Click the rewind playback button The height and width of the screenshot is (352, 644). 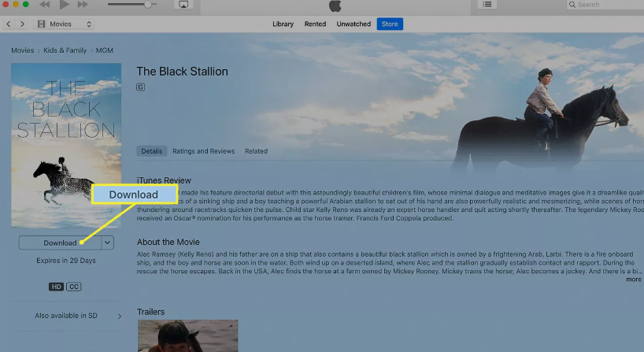[x=44, y=5]
